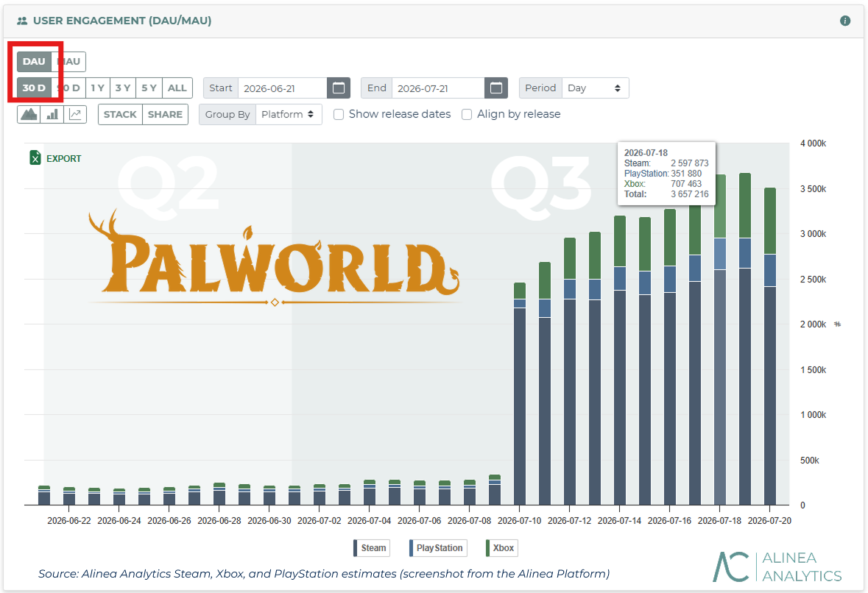Click the Steam 2 597 873 tooltip value

(690, 163)
